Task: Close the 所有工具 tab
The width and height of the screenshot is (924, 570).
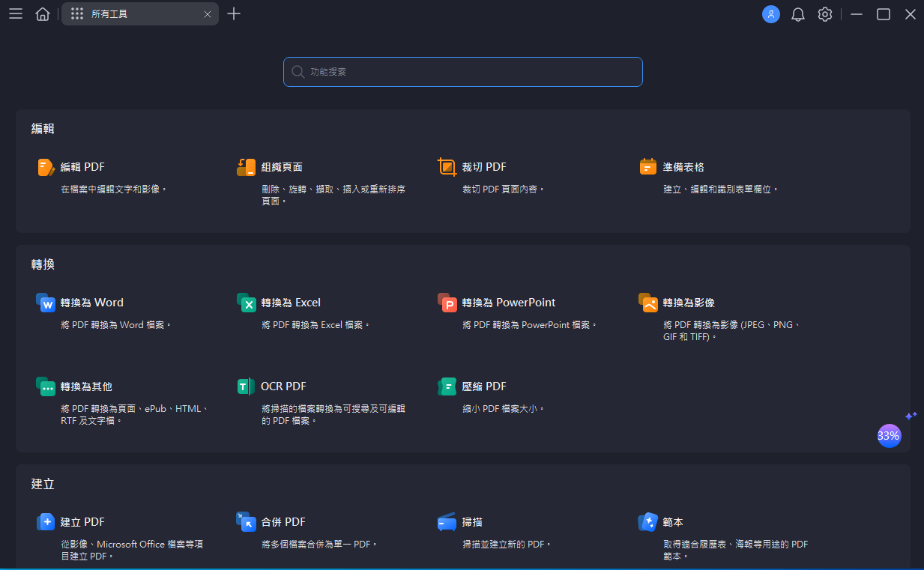Action: pyautogui.click(x=208, y=14)
